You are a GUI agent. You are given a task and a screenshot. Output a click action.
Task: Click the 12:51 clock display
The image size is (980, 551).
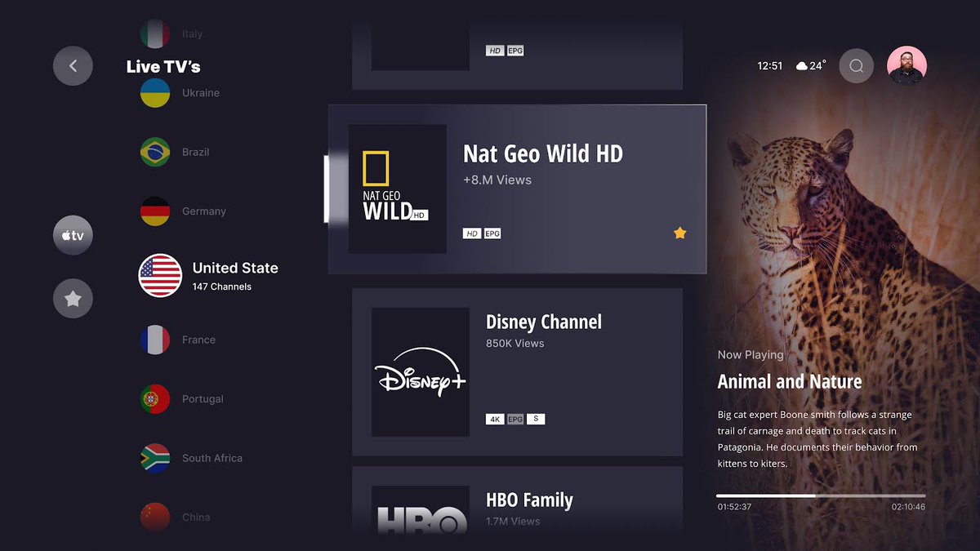pos(770,66)
